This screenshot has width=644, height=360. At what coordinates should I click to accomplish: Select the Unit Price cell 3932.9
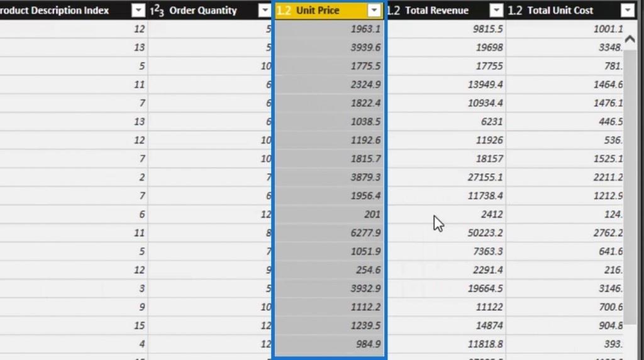(329, 288)
